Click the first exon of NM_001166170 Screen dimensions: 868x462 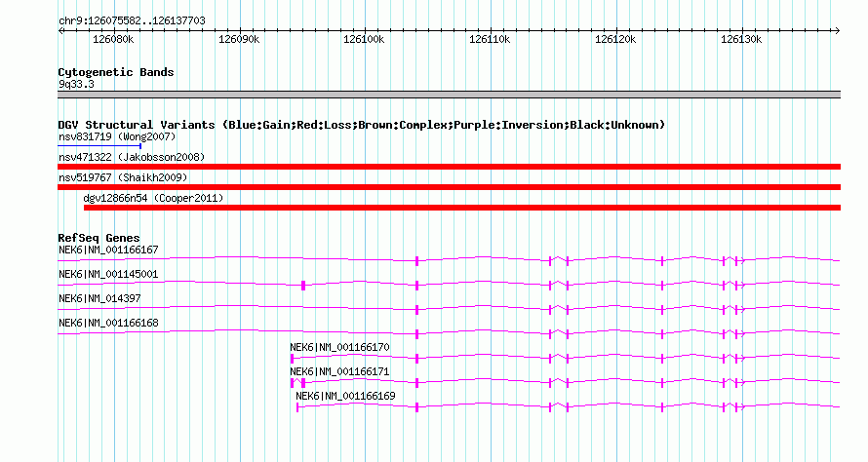292,359
